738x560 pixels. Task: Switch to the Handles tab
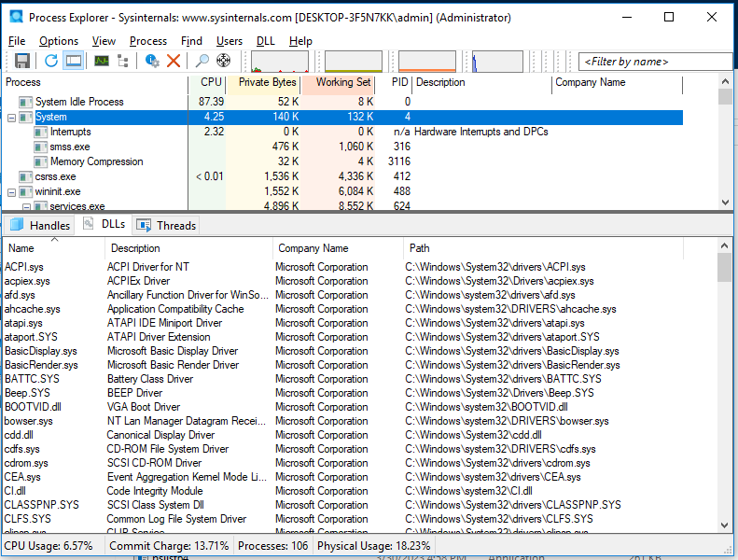point(40,226)
